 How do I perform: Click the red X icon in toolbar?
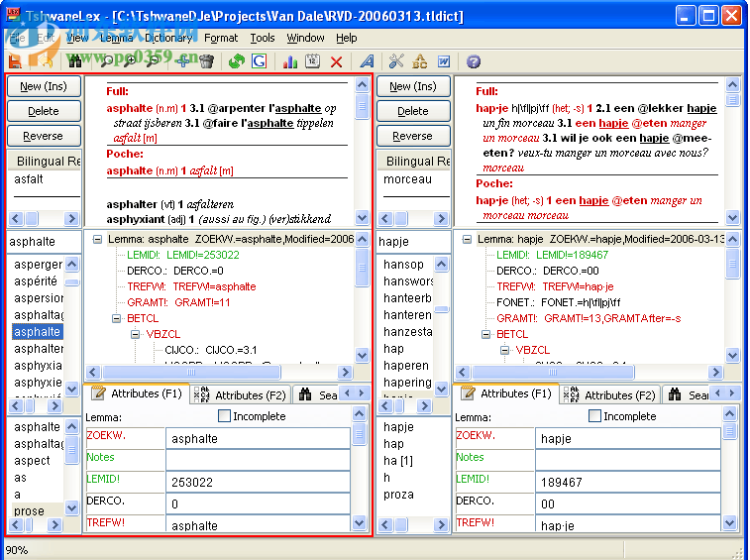click(x=336, y=61)
